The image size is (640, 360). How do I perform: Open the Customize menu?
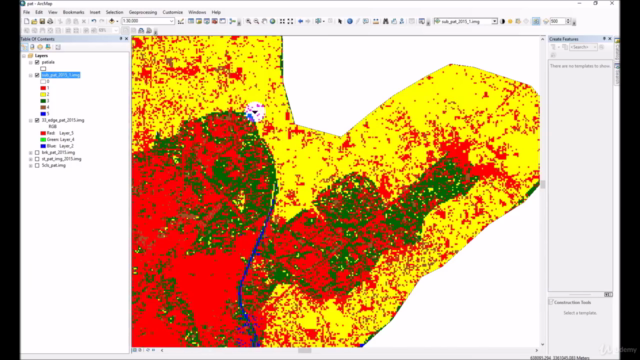(173, 12)
